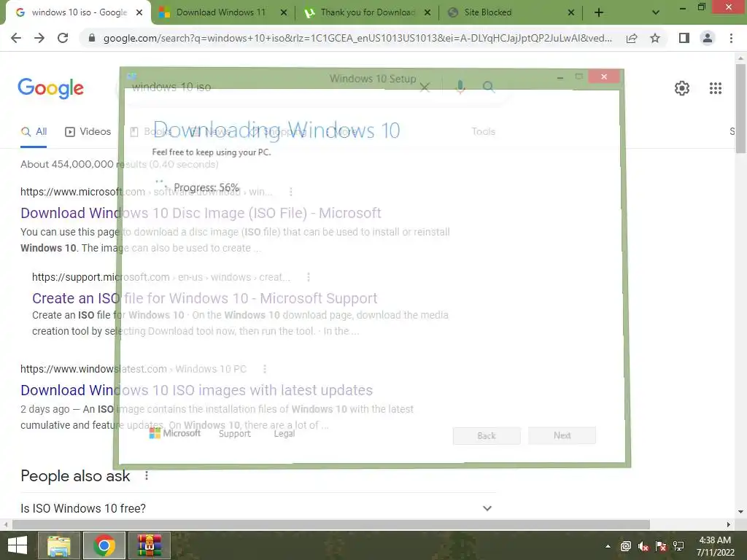Viewport: 747px width, 560px height.
Task: Open Support link in Setup window
Action: (234, 433)
